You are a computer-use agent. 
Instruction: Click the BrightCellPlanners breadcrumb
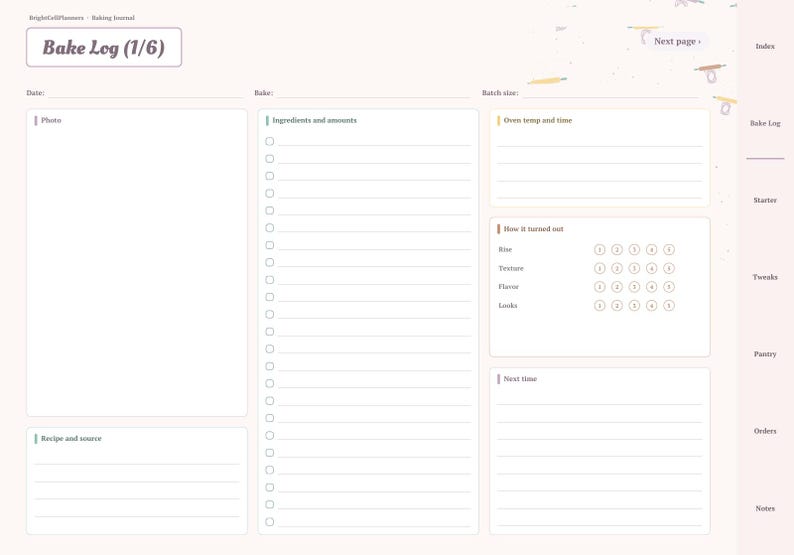[56, 18]
